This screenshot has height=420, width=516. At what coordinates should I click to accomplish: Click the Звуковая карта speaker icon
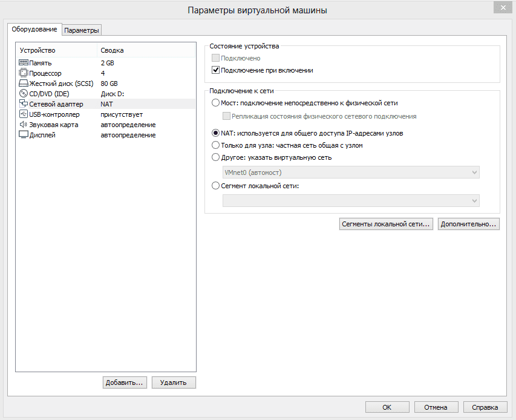[x=24, y=125]
